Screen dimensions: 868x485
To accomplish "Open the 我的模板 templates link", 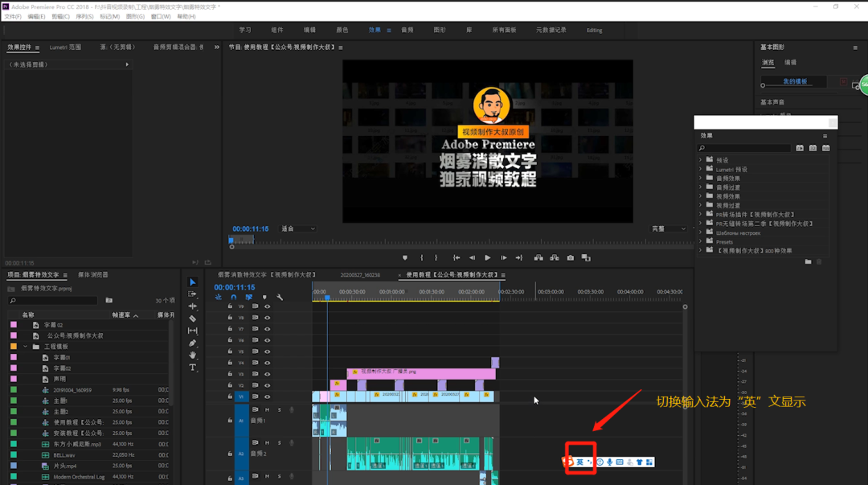I will coord(795,81).
